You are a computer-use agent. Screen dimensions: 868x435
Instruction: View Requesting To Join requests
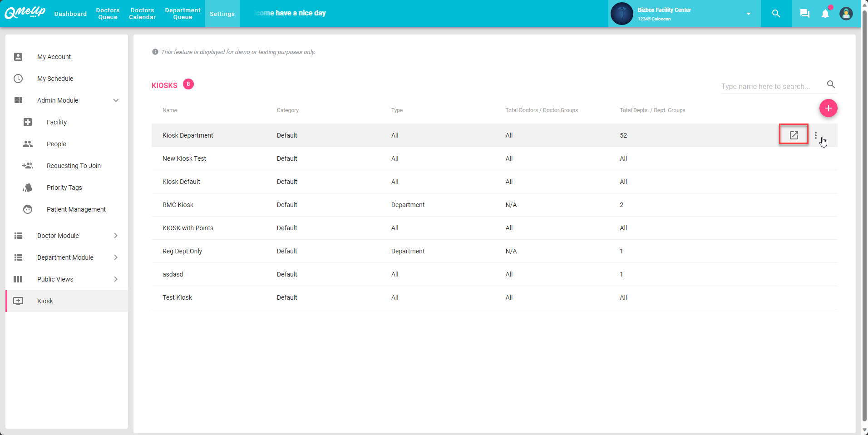point(74,166)
